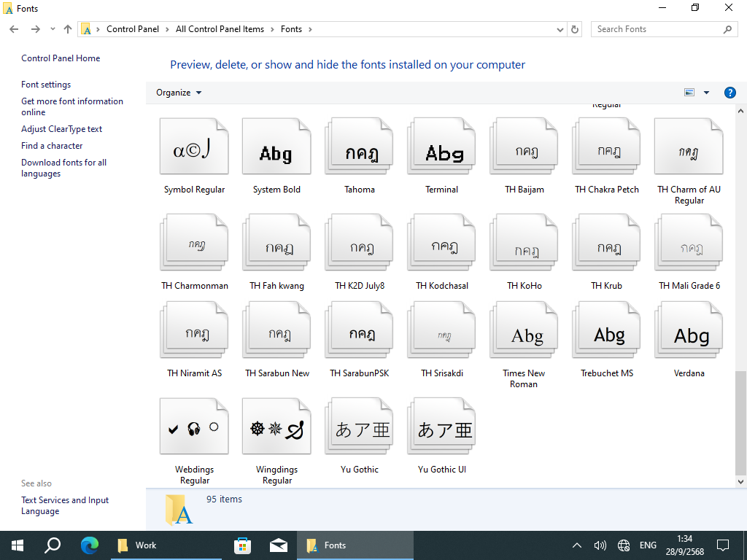Navigate to All Control Panel Items breadcrumb

tap(220, 29)
